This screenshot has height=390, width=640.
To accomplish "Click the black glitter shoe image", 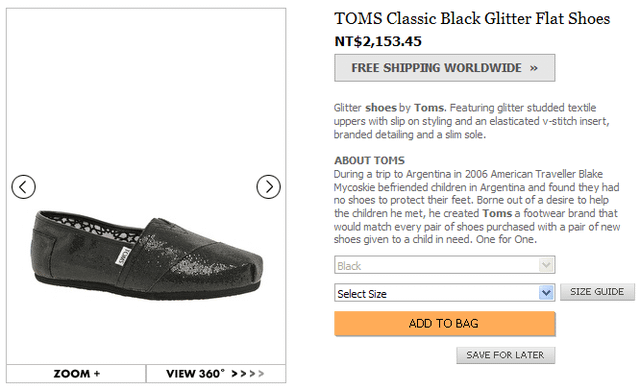I will [147, 255].
